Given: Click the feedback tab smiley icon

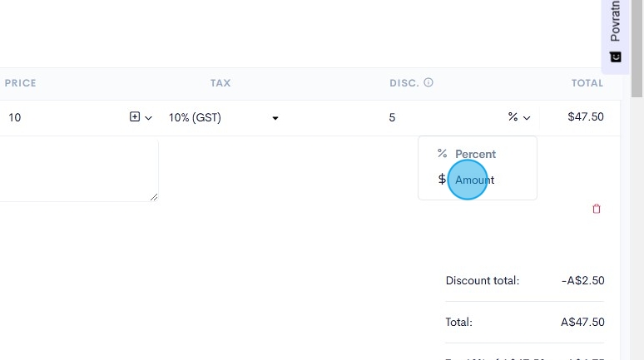Looking at the screenshot, I should [x=615, y=57].
